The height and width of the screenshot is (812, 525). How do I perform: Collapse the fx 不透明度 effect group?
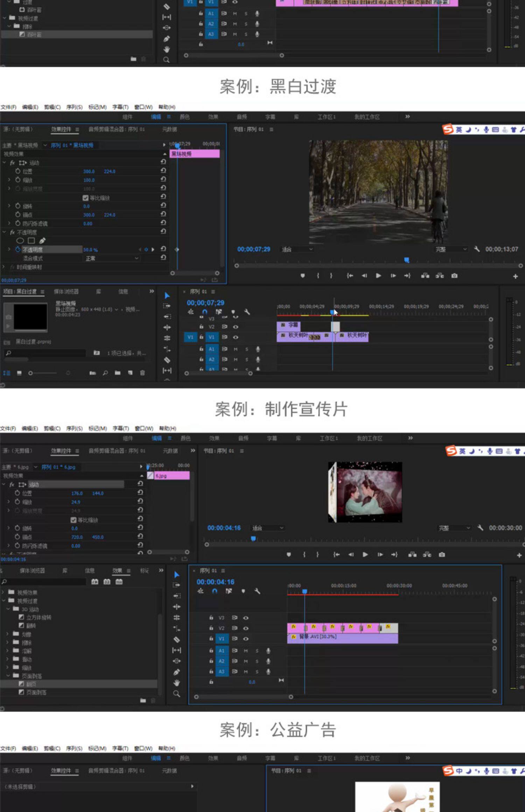4,232
